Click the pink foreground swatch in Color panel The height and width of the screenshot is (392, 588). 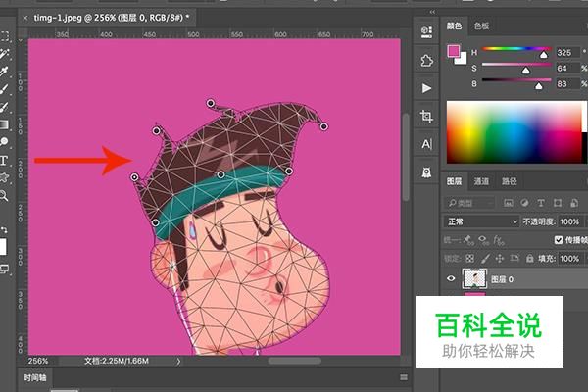point(454,51)
